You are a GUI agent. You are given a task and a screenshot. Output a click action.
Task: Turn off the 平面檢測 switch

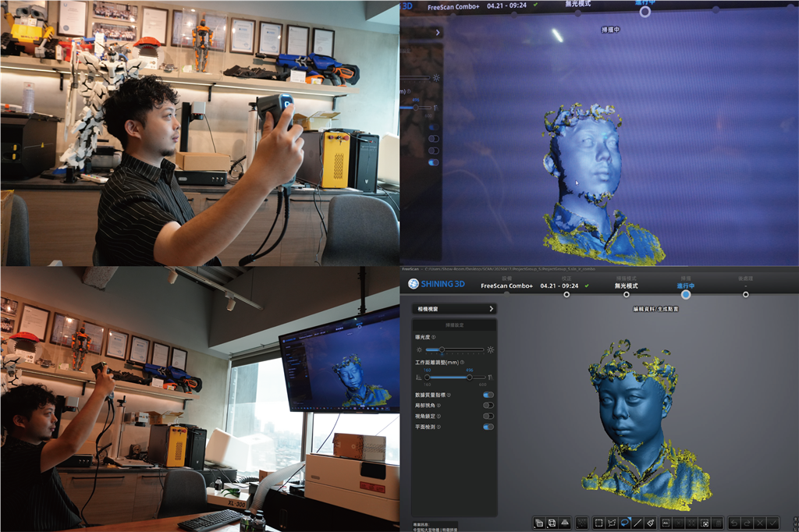tap(488, 427)
